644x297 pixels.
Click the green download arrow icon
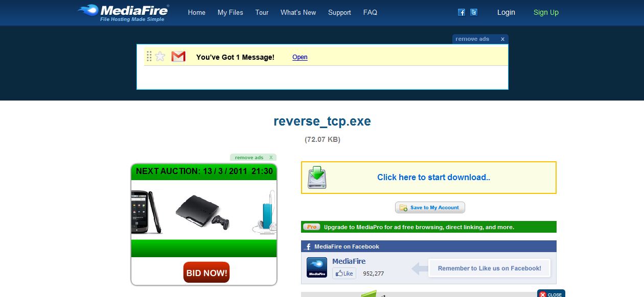pos(317,178)
